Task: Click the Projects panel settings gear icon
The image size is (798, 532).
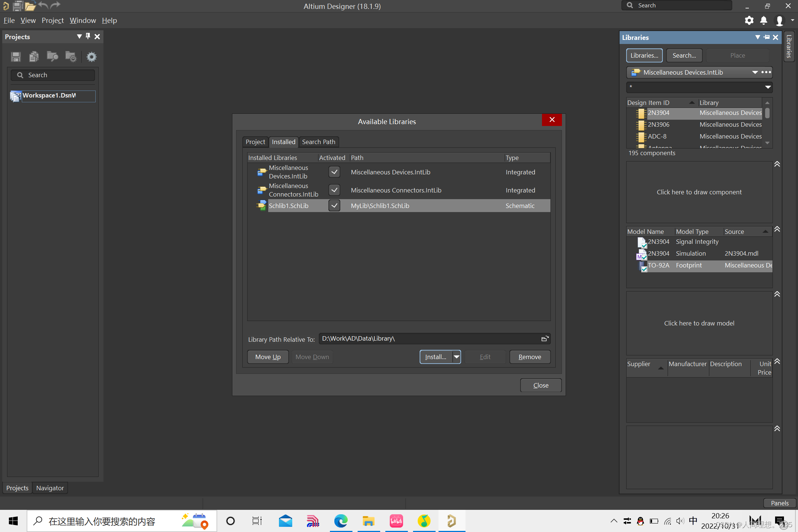Action: click(x=91, y=57)
